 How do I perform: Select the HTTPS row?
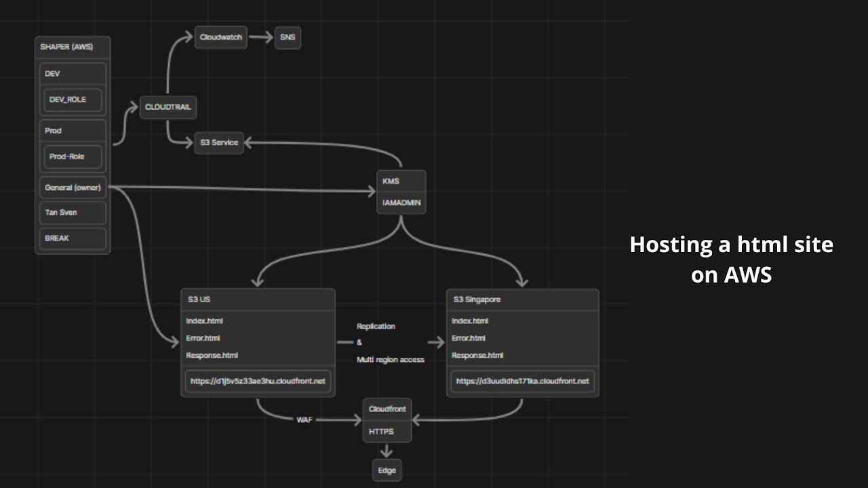click(x=387, y=431)
